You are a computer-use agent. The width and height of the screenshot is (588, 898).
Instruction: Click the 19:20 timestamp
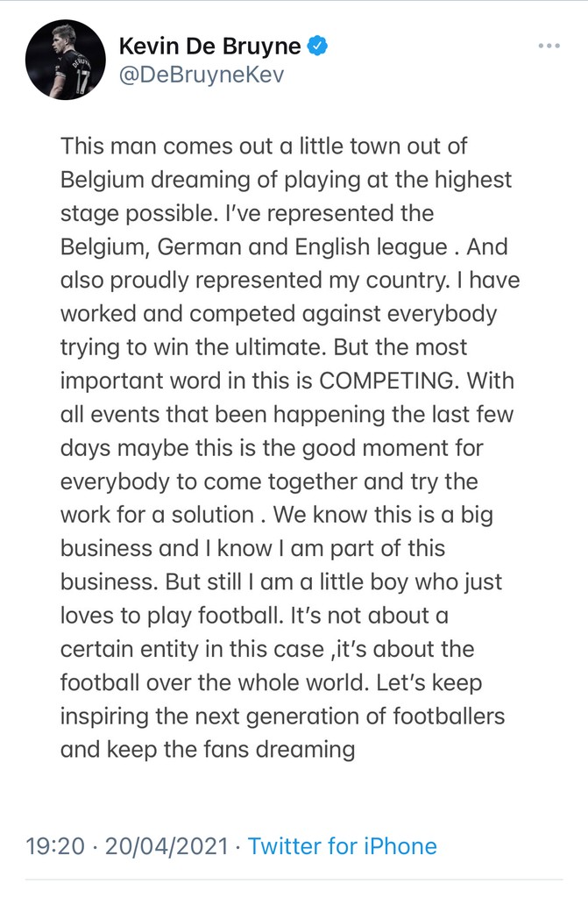pyautogui.click(x=54, y=846)
